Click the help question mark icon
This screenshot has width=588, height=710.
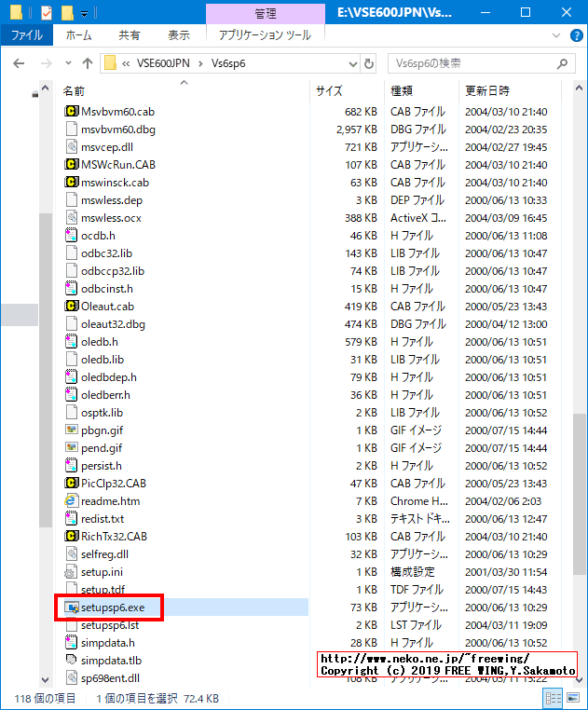pyautogui.click(x=576, y=35)
